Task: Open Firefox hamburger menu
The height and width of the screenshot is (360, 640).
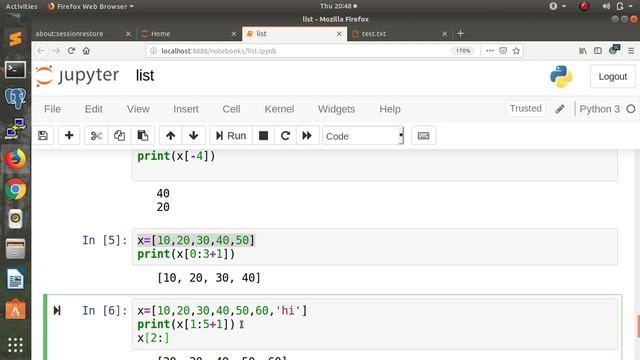Action: tap(631, 51)
